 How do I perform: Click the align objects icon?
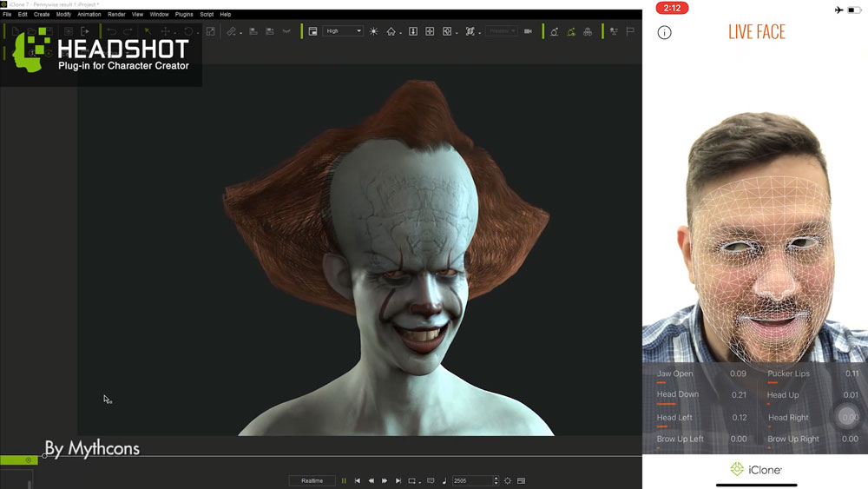pos(253,31)
